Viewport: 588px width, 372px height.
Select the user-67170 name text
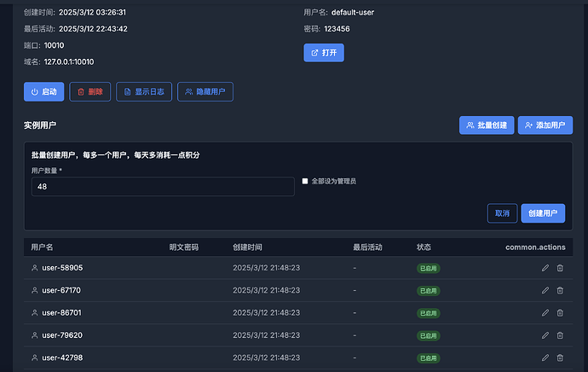point(61,290)
